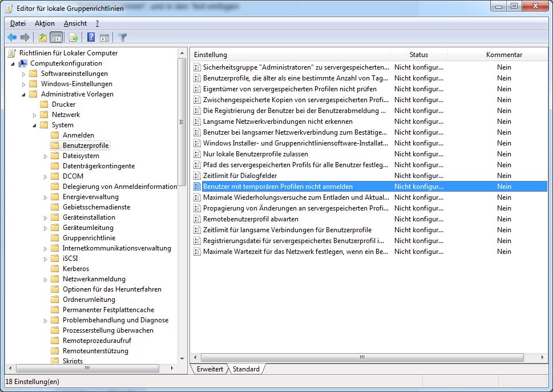Image resolution: width=553 pixels, height=392 pixels.
Task: Click the tree pane horizontal scrollbar thumb
Action: pos(87,368)
